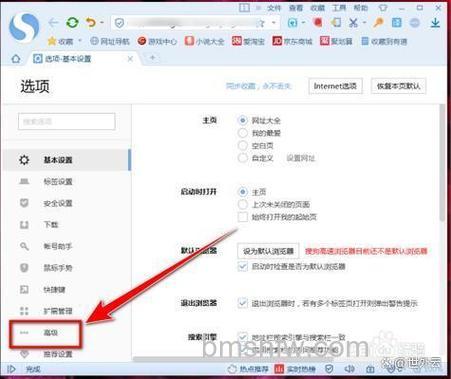This screenshot has height=379, width=451.
Task: Open the 工具 menu
Action: click(339, 8)
